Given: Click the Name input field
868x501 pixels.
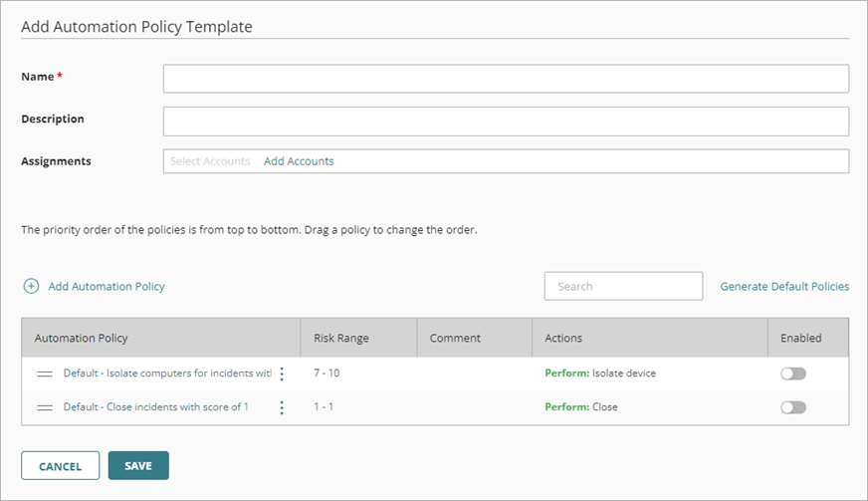Looking at the screenshot, I should point(506,79).
